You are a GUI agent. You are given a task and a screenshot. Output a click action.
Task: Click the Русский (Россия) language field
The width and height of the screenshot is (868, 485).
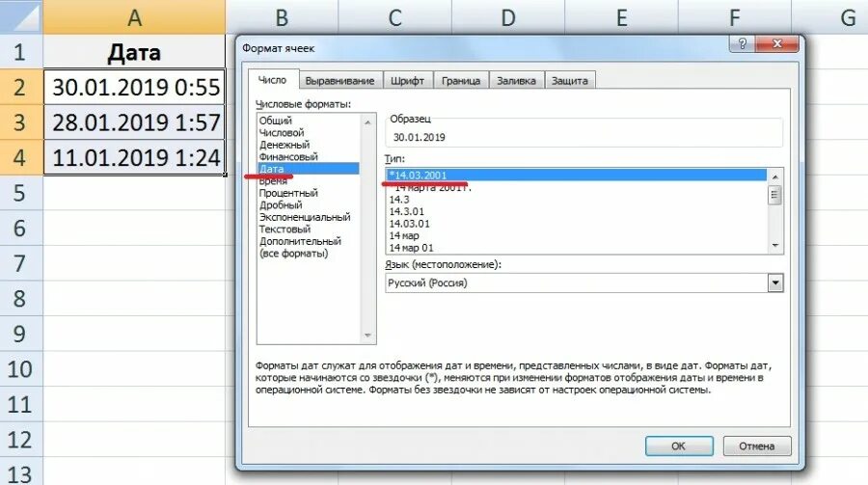(577, 283)
